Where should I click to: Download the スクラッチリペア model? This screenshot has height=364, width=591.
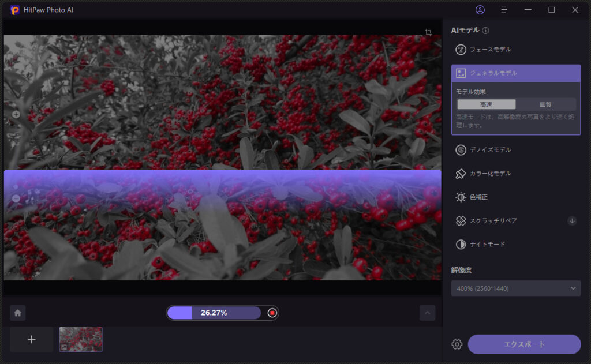[x=572, y=220]
